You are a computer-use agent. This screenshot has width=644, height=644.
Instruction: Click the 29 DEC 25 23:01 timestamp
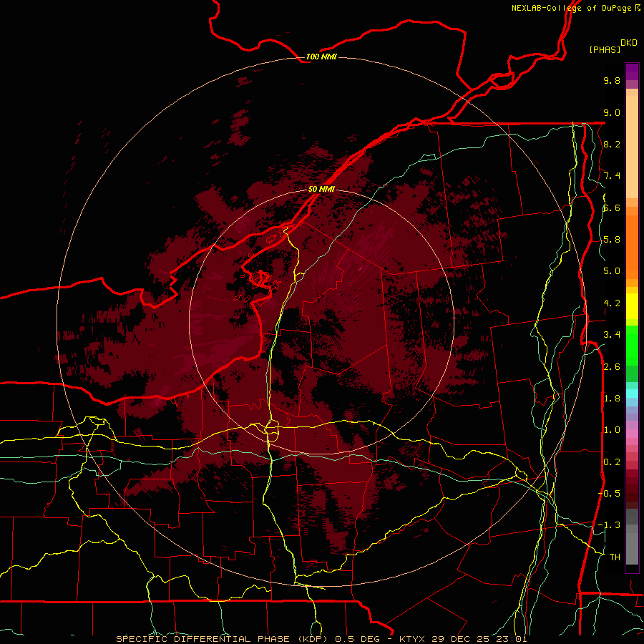(479, 639)
